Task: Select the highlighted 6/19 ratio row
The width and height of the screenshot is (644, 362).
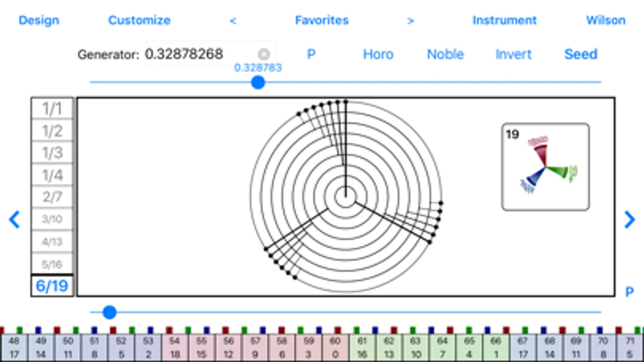Action: (x=52, y=286)
